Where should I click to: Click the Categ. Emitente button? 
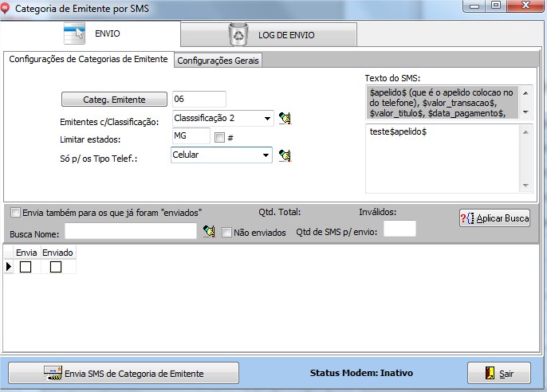114,100
